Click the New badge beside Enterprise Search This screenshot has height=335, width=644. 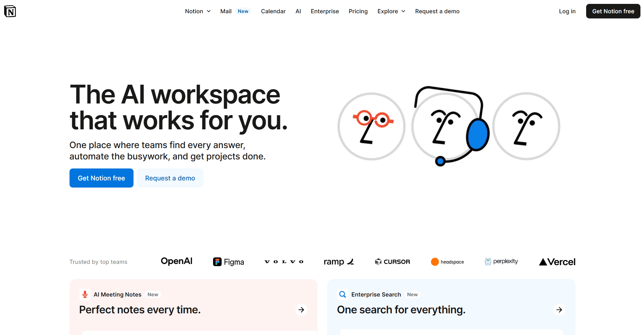click(x=412, y=295)
